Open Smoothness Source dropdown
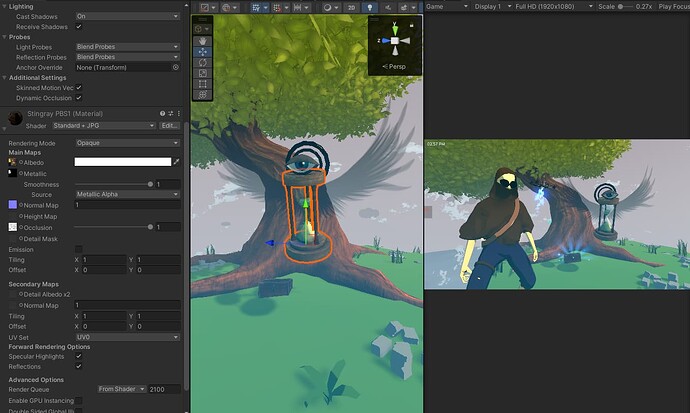 pyautogui.click(x=127, y=194)
